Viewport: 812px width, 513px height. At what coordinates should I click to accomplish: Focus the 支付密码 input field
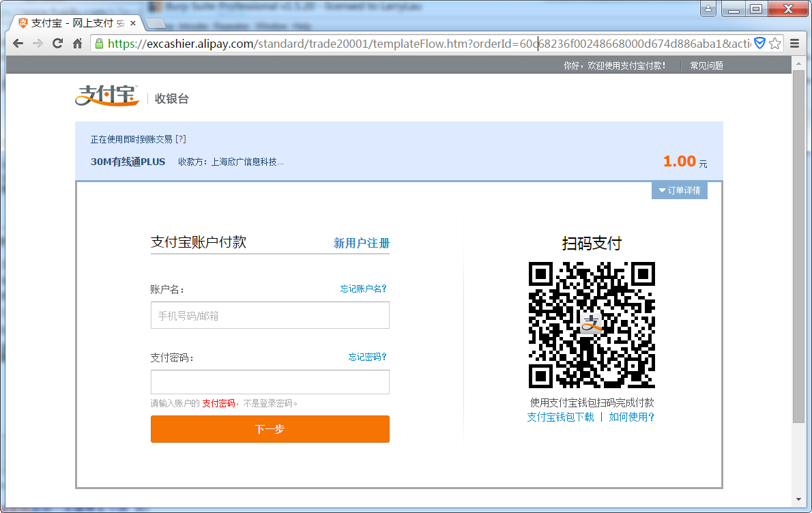click(270, 382)
